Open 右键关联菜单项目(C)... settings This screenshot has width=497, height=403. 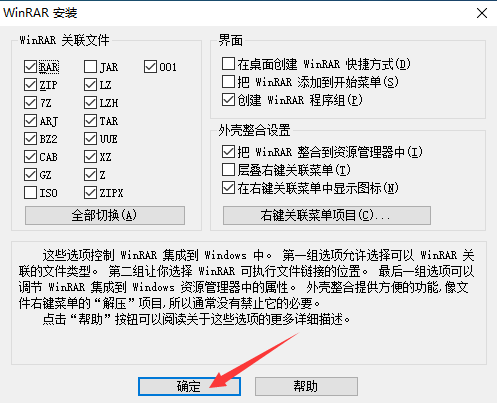tap(327, 215)
